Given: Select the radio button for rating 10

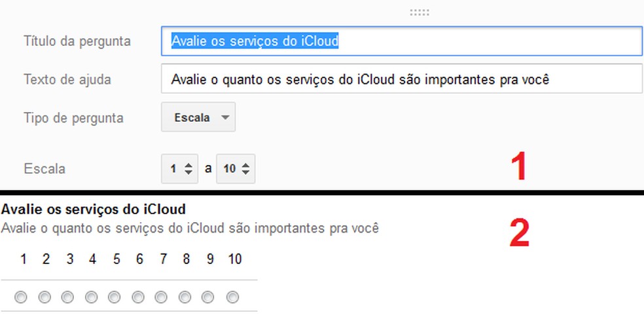Looking at the screenshot, I should 233,297.
